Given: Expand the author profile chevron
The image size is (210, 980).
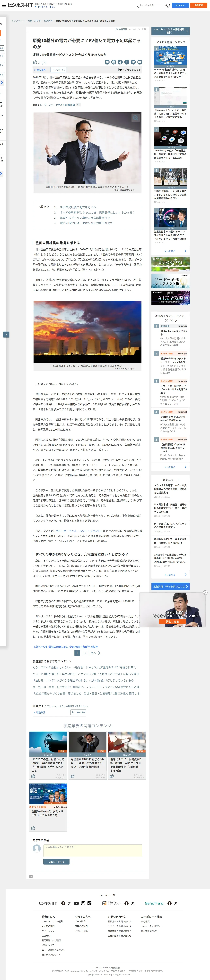Looking at the screenshot, I should tap(78, 105).
